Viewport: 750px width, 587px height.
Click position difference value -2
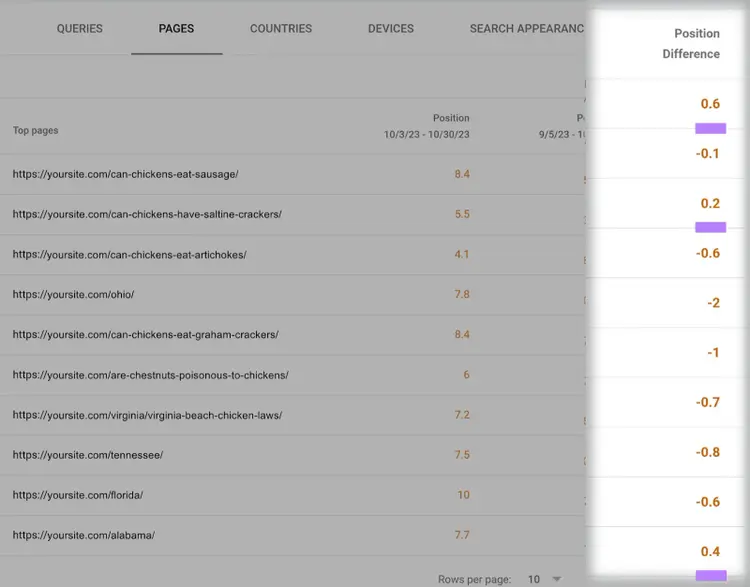coord(714,303)
